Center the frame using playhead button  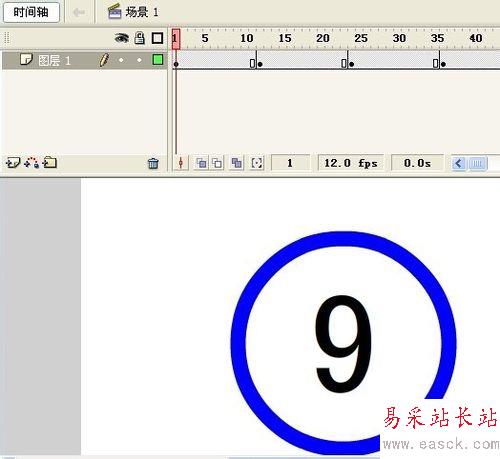coord(181,163)
